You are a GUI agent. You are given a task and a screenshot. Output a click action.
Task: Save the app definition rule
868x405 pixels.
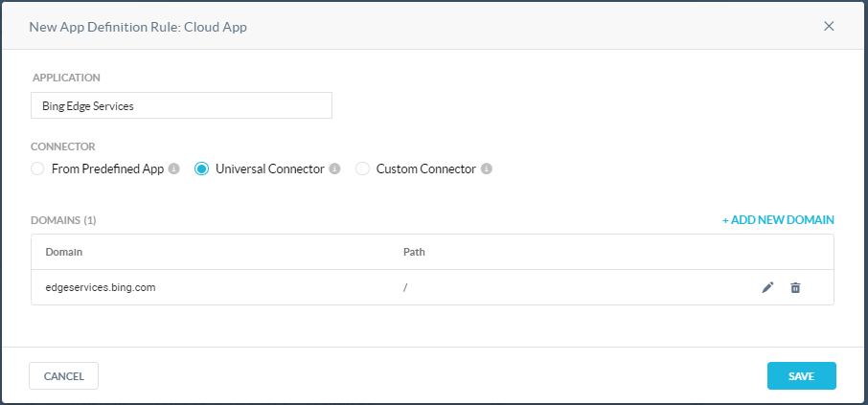point(802,376)
